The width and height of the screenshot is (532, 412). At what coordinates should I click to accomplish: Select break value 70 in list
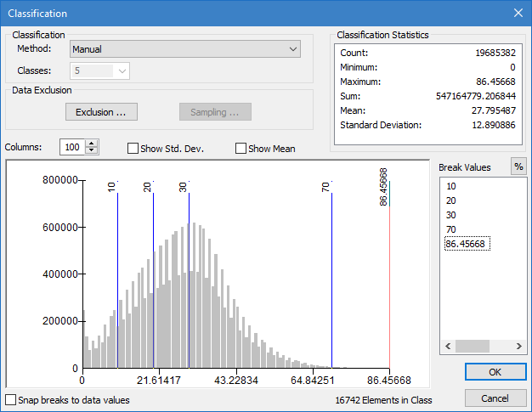tap(451, 229)
